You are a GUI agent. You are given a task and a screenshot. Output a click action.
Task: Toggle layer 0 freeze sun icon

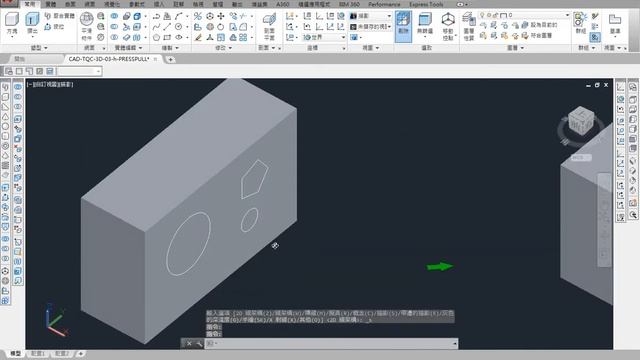[489, 15]
